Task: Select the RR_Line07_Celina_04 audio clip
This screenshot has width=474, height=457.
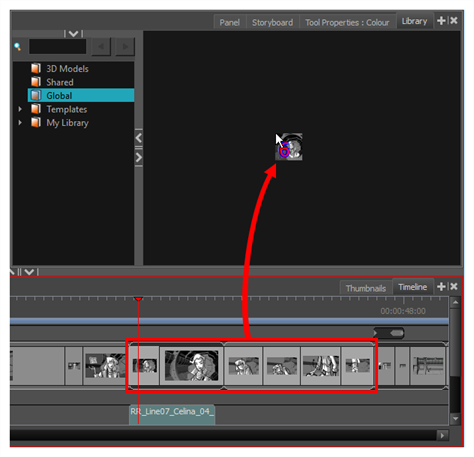Action: click(172, 414)
